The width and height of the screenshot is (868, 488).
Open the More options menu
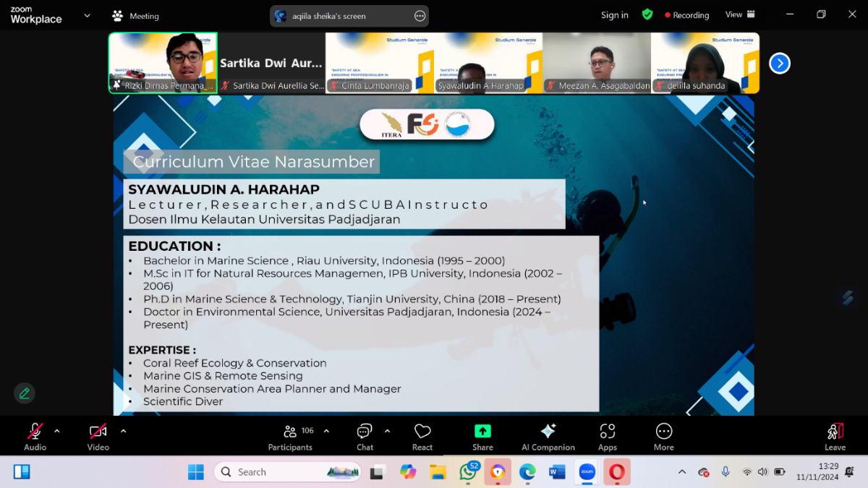click(663, 436)
